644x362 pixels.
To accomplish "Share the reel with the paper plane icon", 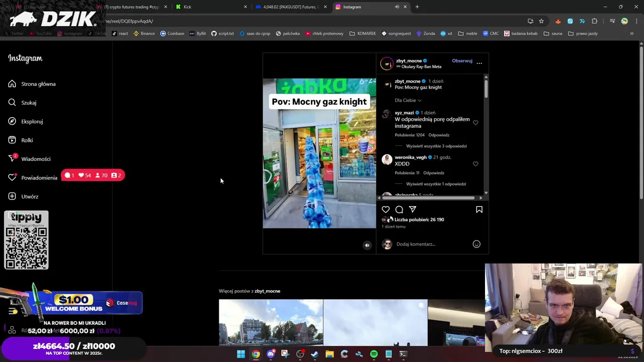I will point(413,209).
